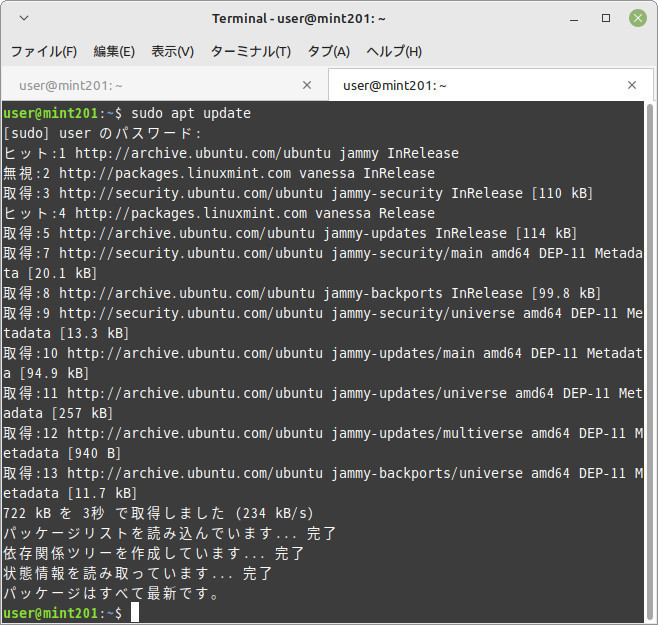Click the 'ヒット:4' vanessa Release line
The height and width of the screenshot is (625, 658).
point(219,213)
